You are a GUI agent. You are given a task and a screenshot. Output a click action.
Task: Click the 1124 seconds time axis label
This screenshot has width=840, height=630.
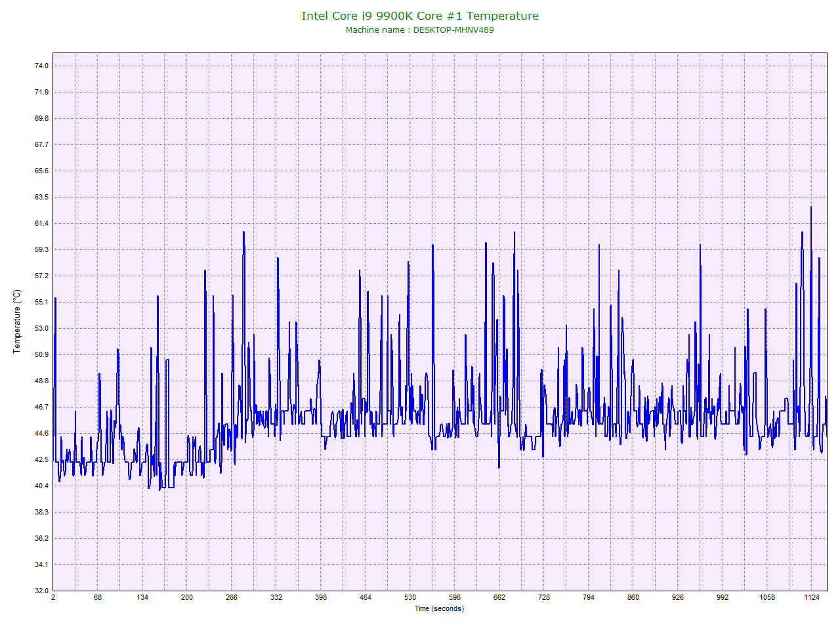point(812,597)
